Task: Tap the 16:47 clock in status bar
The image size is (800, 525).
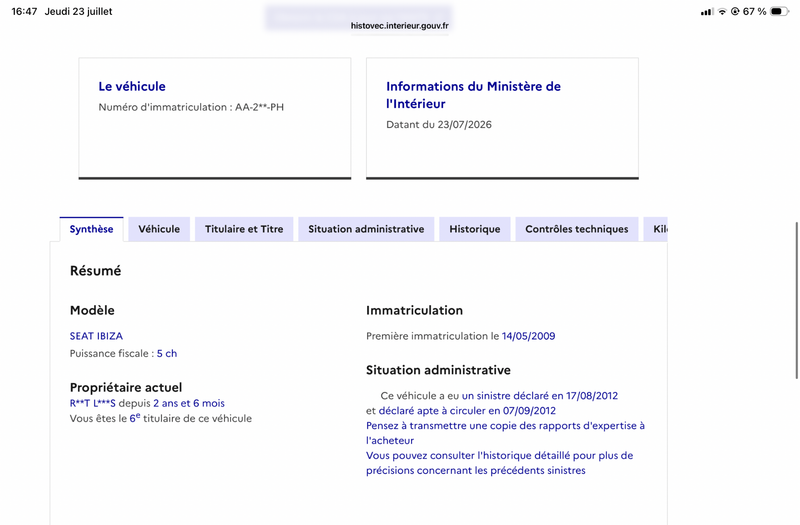Action: click(24, 11)
